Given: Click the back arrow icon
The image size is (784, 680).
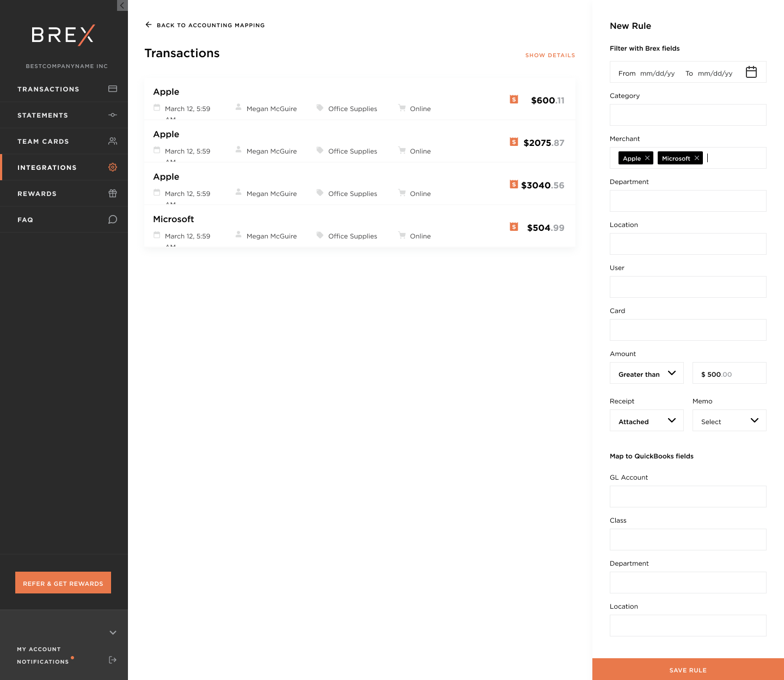Looking at the screenshot, I should click(148, 24).
